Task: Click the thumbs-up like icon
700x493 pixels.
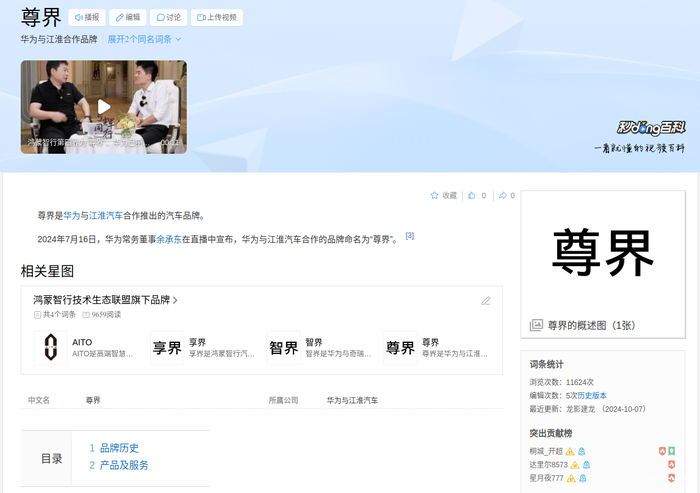Action: pos(472,195)
